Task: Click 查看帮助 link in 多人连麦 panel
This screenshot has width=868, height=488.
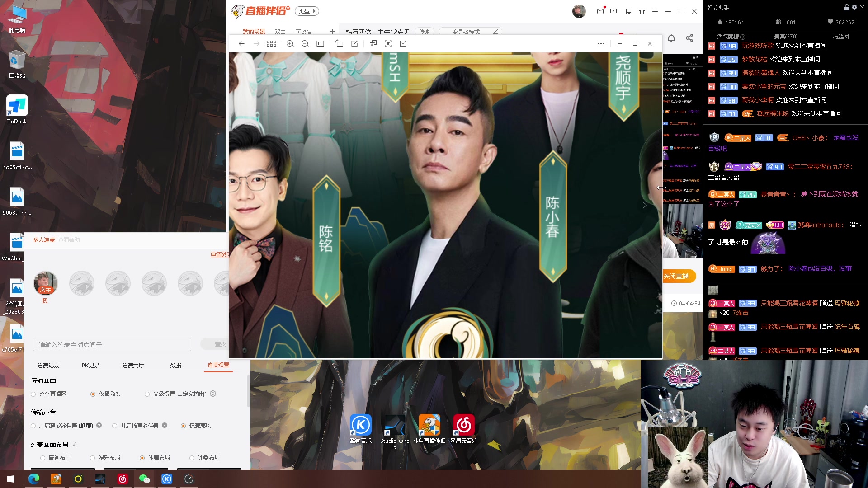Action: tap(69, 240)
